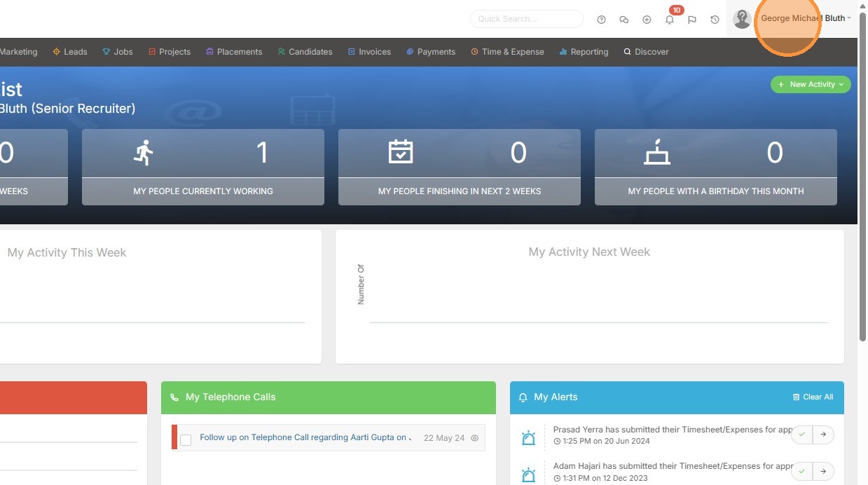Open My People Finishing In Next 2 Weeks card
This screenshot has height=485, width=868.
(460, 167)
